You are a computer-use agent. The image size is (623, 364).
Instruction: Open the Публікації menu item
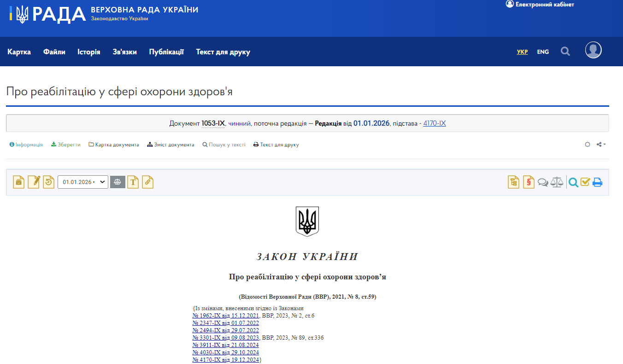click(166, 52)
